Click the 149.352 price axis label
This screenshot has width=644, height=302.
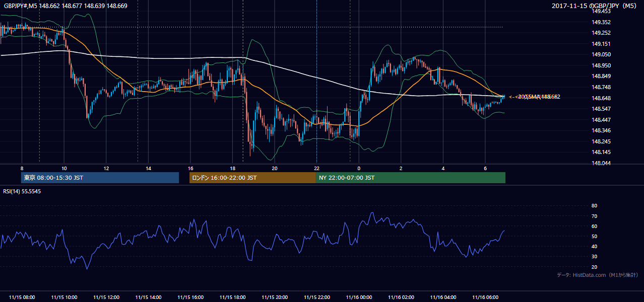601,22
